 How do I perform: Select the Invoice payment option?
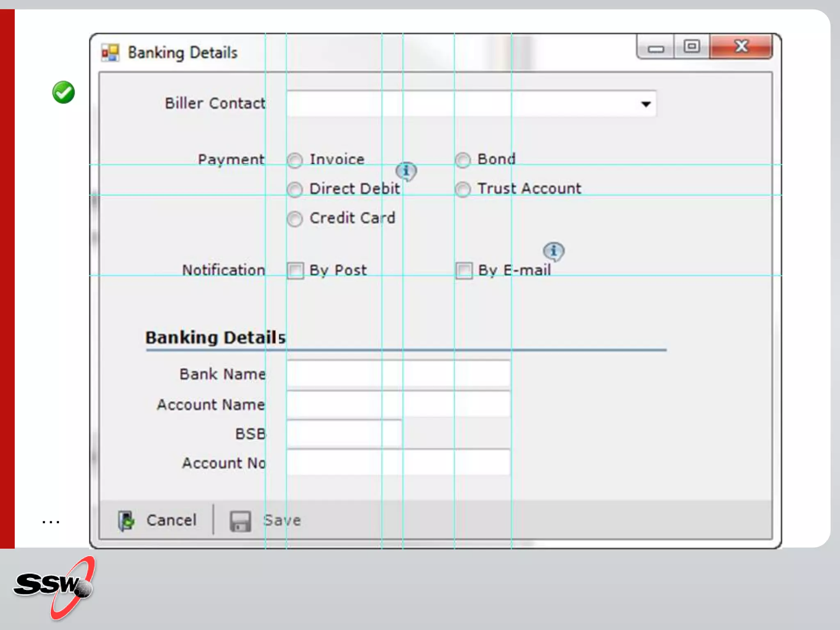pos(295,160)
